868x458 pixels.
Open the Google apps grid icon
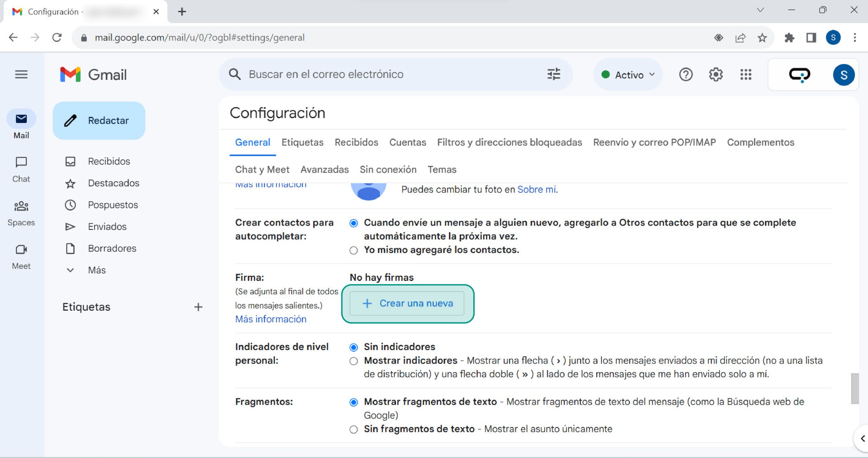746,75
